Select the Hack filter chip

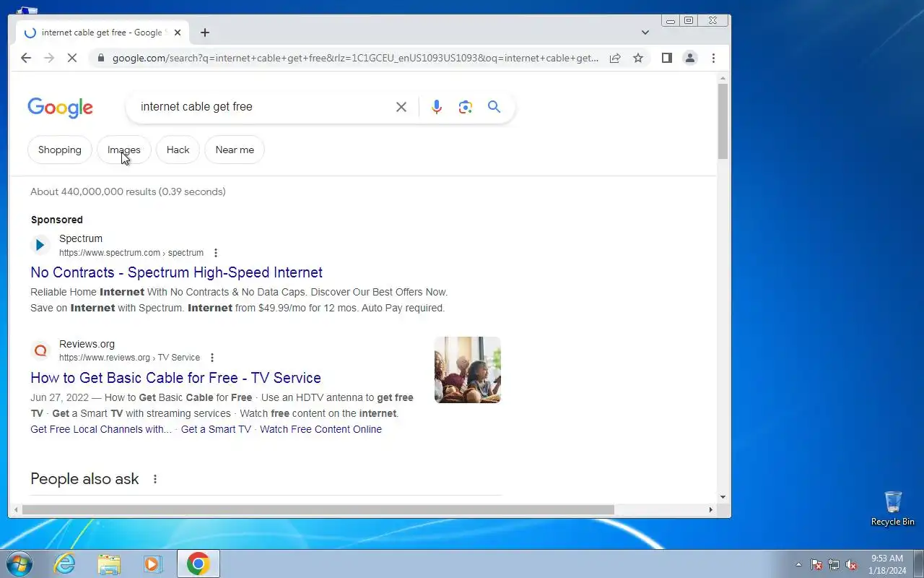click(178, 150)
